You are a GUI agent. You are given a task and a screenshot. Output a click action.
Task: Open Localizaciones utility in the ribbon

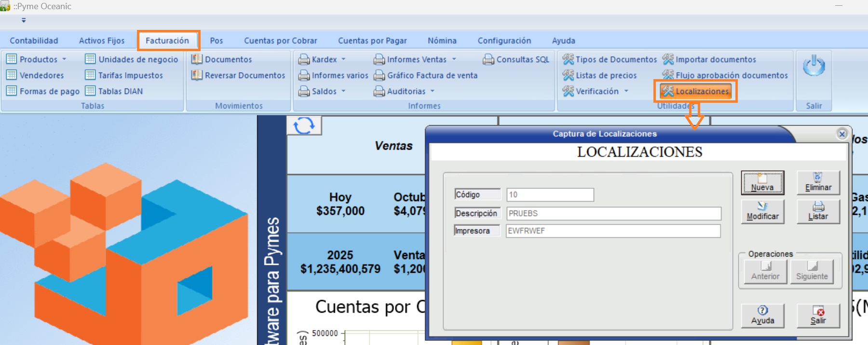(x=696, y=91)
